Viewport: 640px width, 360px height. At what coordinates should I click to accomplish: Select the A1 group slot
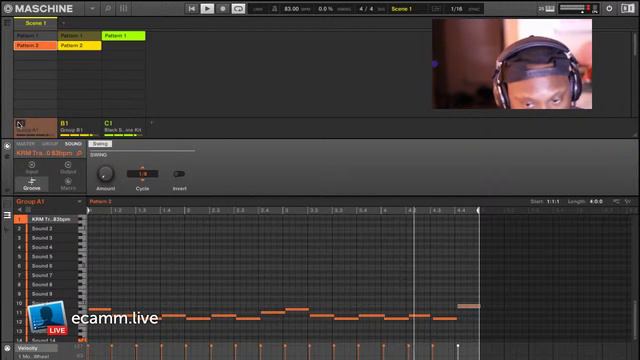(x=36, y=128)
